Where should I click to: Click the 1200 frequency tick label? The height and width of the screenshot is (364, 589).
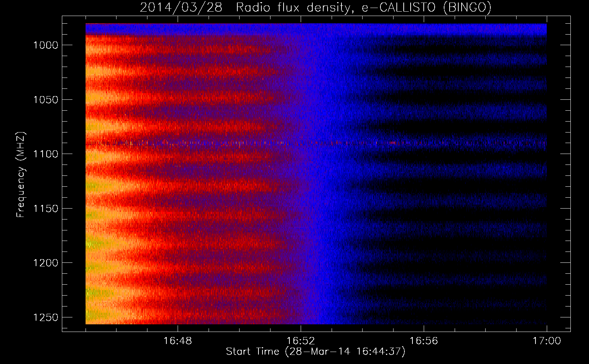[x=46, y=263]
